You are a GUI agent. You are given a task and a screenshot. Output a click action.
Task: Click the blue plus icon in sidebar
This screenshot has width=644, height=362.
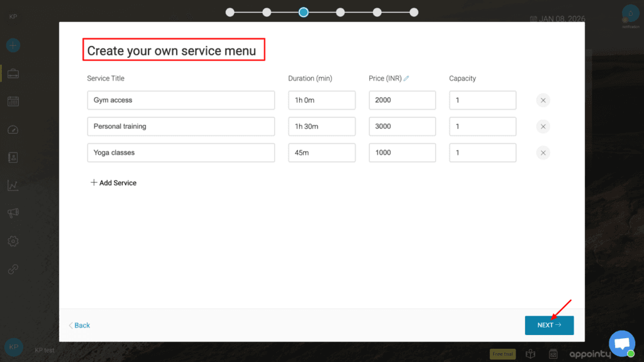tap(13, 45)
